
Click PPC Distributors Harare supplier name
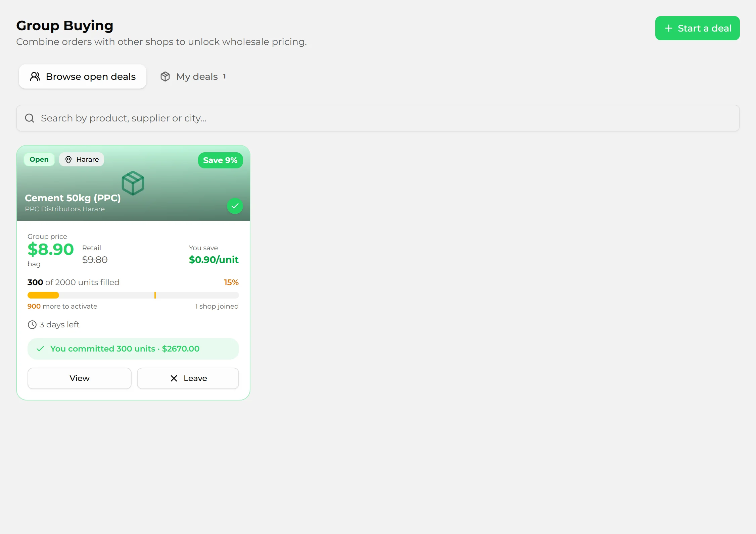click(x=65, y=209)
